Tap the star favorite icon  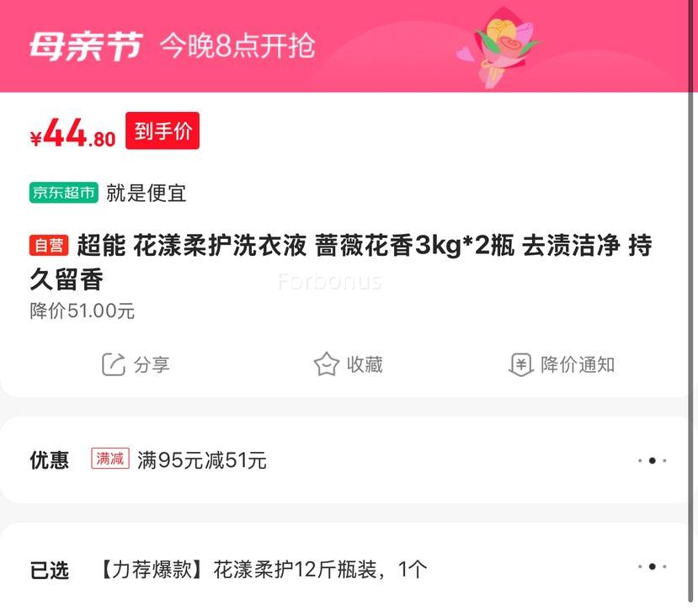click(327, 364)
